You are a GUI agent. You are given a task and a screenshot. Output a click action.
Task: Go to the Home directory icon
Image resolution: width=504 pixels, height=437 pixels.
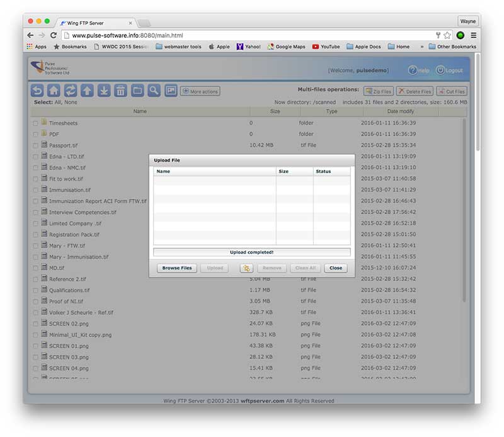pos(54,91)
